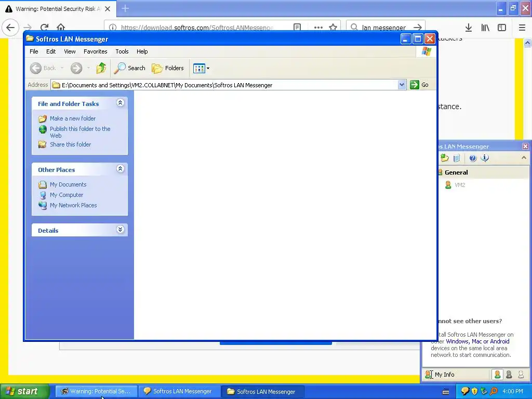Click the About info bubble icon in Messenger
532x399 pixels.
tap(485, 158)
